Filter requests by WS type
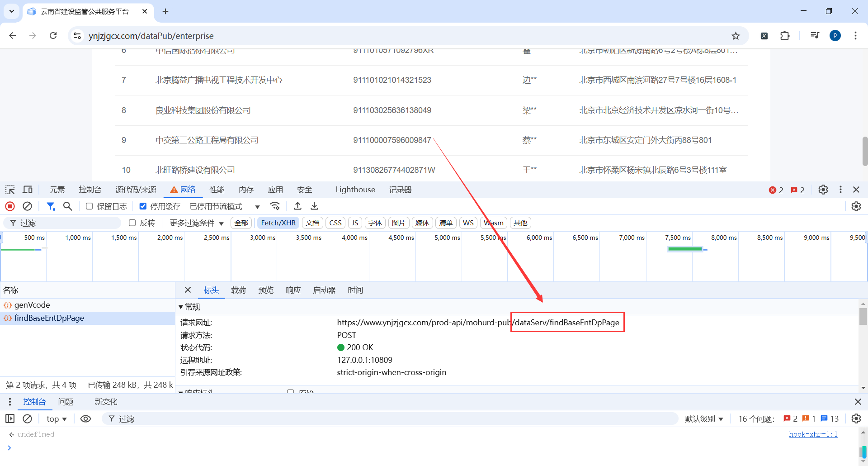The height and width of the screenshot is (466, 868). click(468, 223)
